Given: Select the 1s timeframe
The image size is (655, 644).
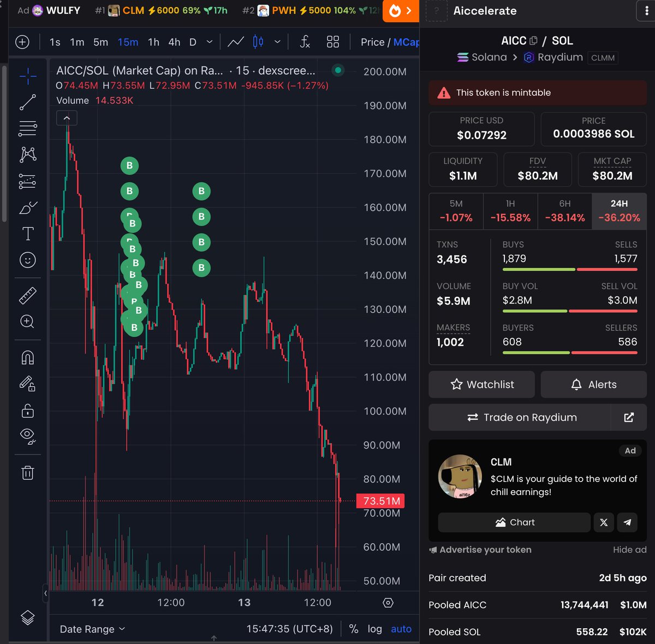Looking at the screenshot, I should pyautogui.click(x=55, y=42).
